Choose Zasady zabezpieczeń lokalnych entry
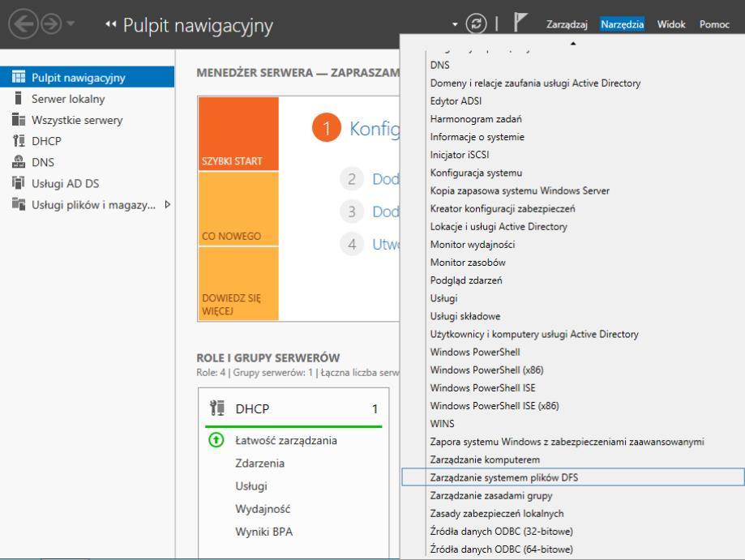Image resolution: width=745 pixels, height=560 pixels. (x=572, y=514)
